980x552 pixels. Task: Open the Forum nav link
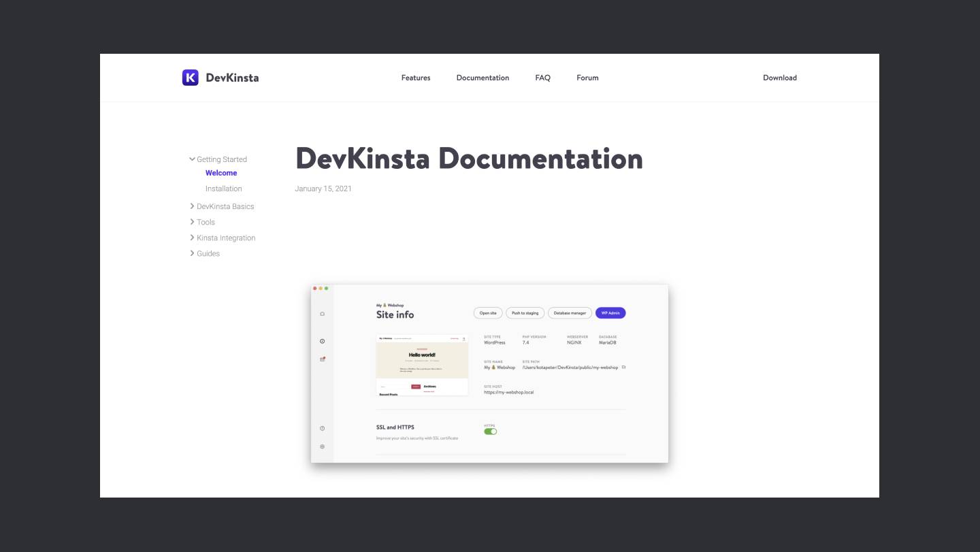(587, 78)
